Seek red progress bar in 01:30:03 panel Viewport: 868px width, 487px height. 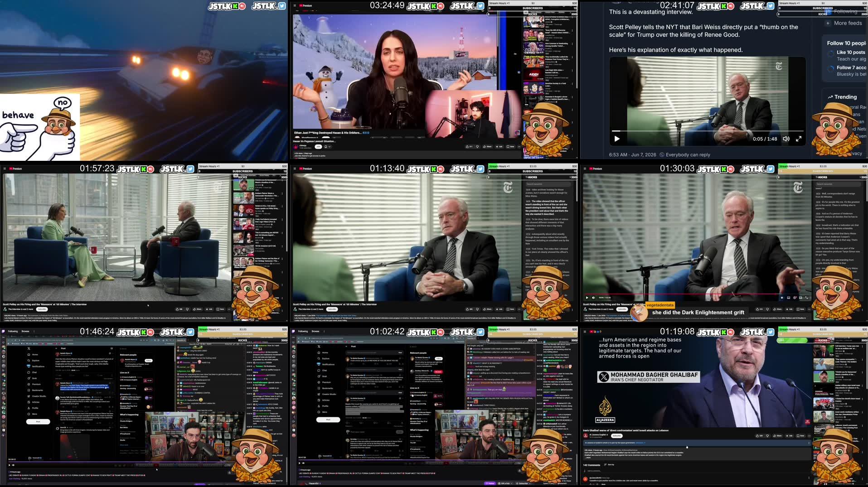pyautogui.click(x=697, y=294)
